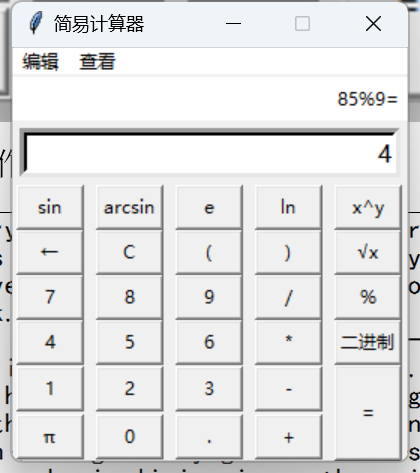Screen dimensions: 420x473
Task: Click digit 3 key
Action: click(209, 388)
